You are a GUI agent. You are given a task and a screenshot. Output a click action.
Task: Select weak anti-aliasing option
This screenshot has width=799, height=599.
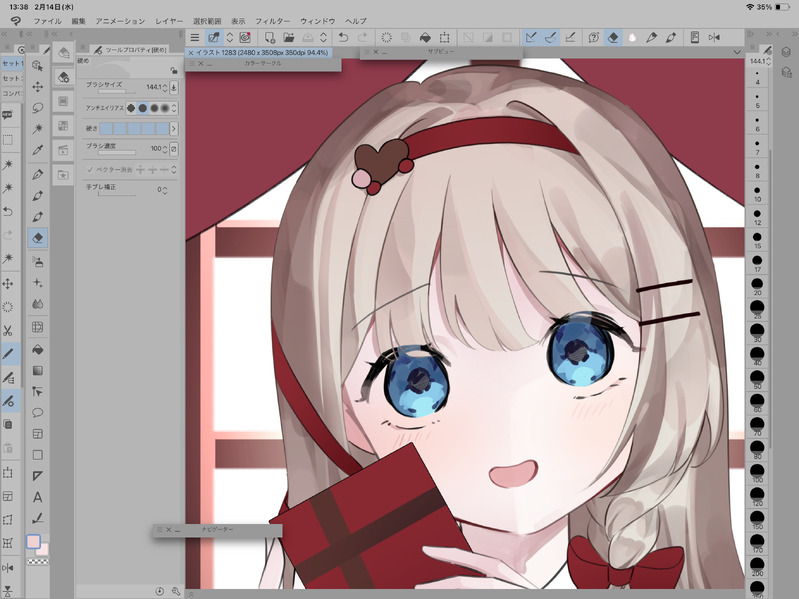(x=143, y=108)
